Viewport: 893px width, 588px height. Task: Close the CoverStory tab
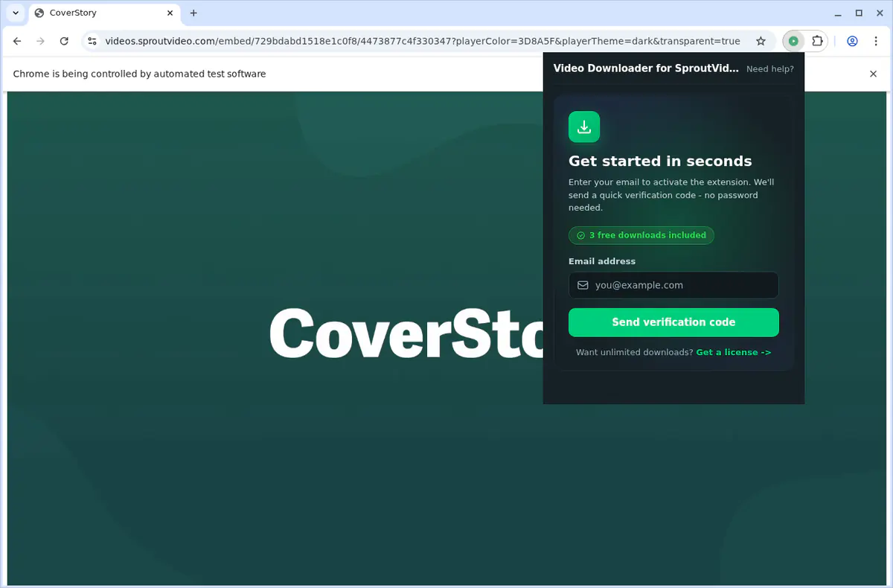pos(170,13)
